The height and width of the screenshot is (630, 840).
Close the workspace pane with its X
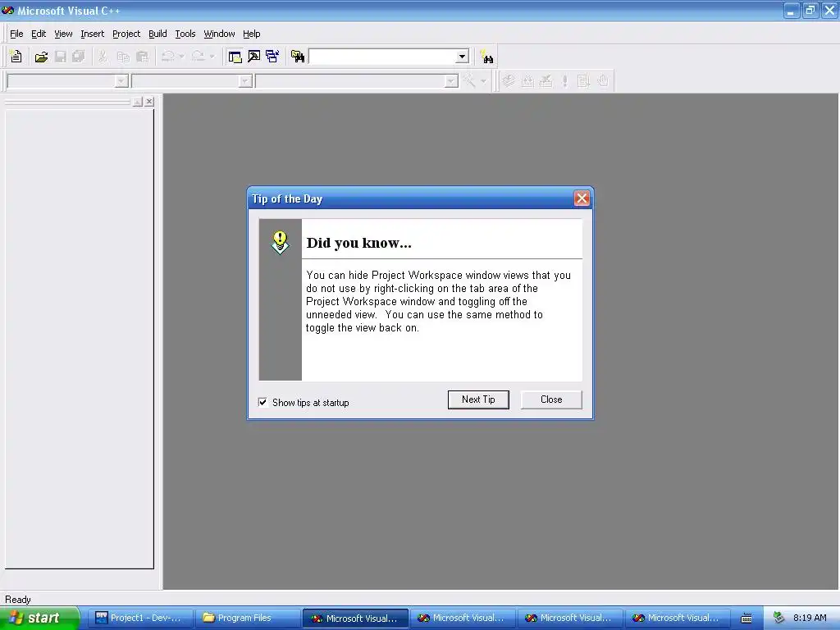pos(149,101)
